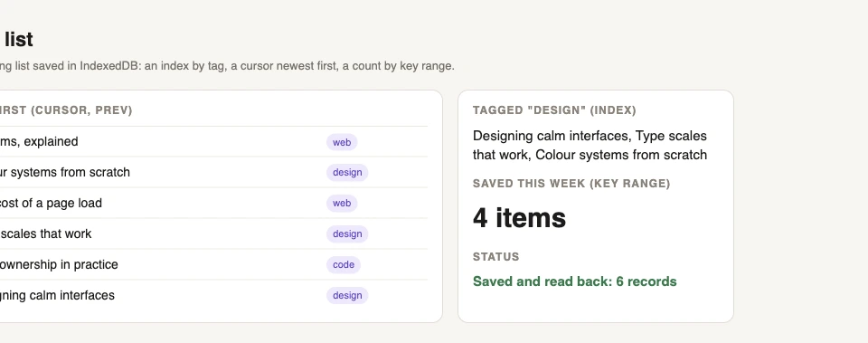
Task: Click the 'STATUS' heading label
Action: point(496,257)
